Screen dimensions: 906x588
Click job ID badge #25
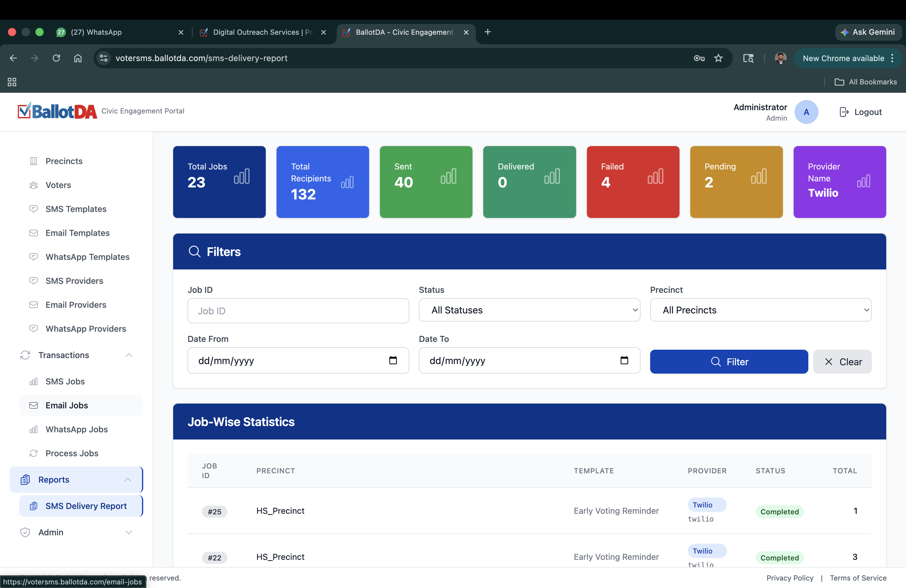(x=214, y=512)
